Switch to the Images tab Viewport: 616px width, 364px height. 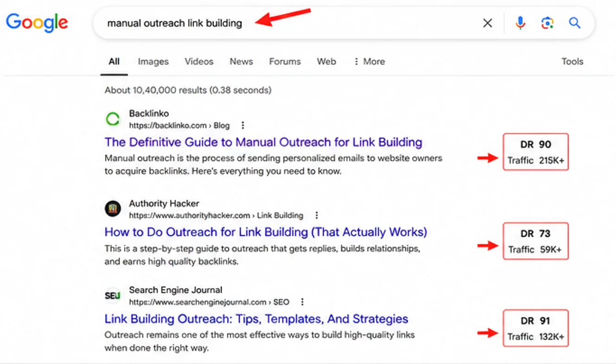pyautogui.click(x=153, y=62)
